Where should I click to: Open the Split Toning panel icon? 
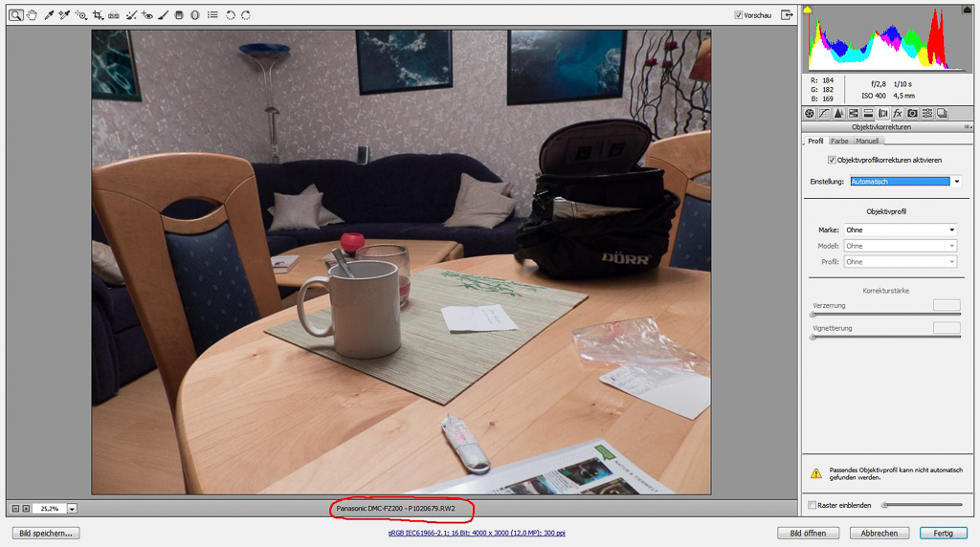(x=868, y=113)
